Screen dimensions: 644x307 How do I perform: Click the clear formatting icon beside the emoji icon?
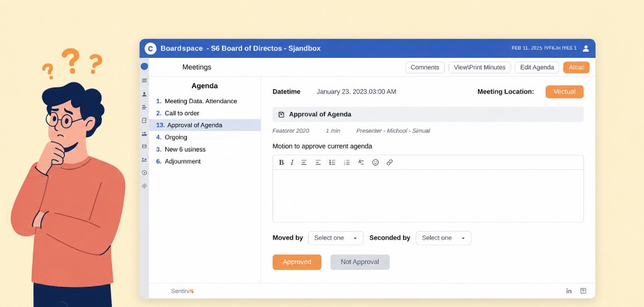coord(361,162)
